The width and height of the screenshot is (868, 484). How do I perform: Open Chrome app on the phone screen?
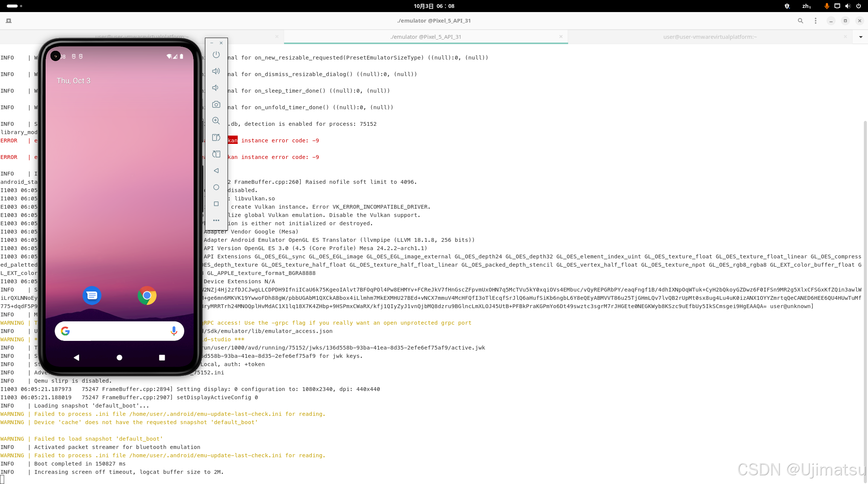[147, 296]
